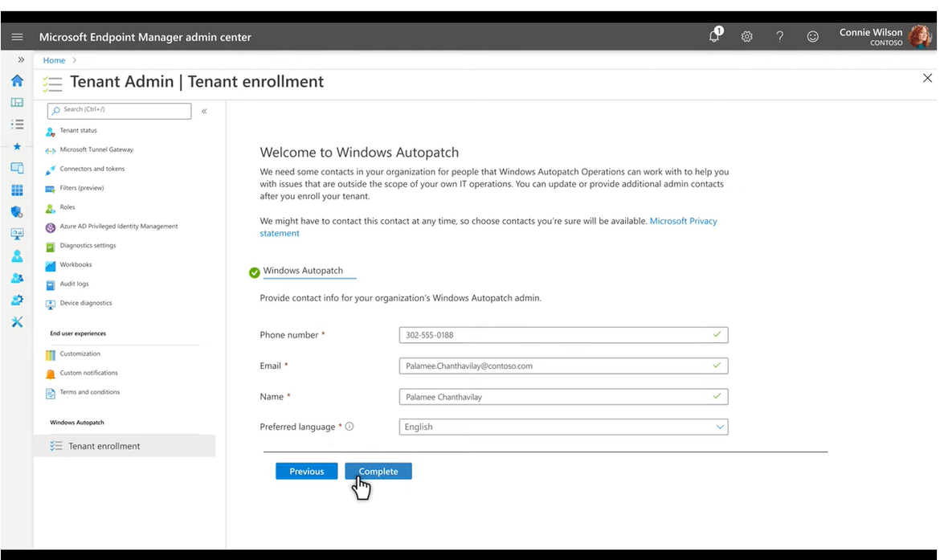
Task: Open the Preferred language dropdown
Action: [x=563, y=427]
